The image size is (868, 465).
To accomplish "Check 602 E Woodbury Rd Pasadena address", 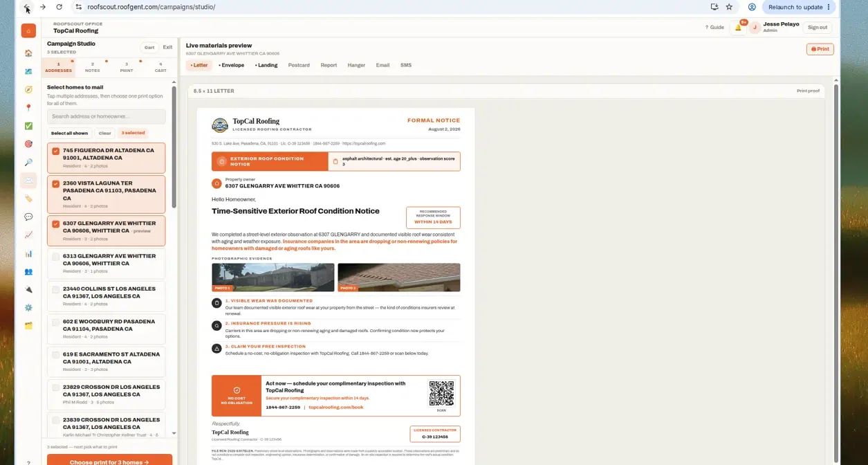I will coord(56,322).
